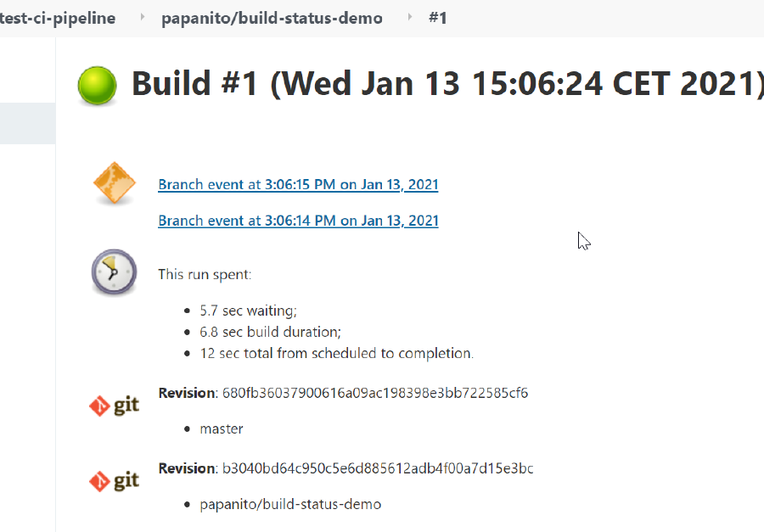Image resolution: width=764 pixels, height=532 pixels.
Task: Click the clock timing icon
Action: pos(114,272)
